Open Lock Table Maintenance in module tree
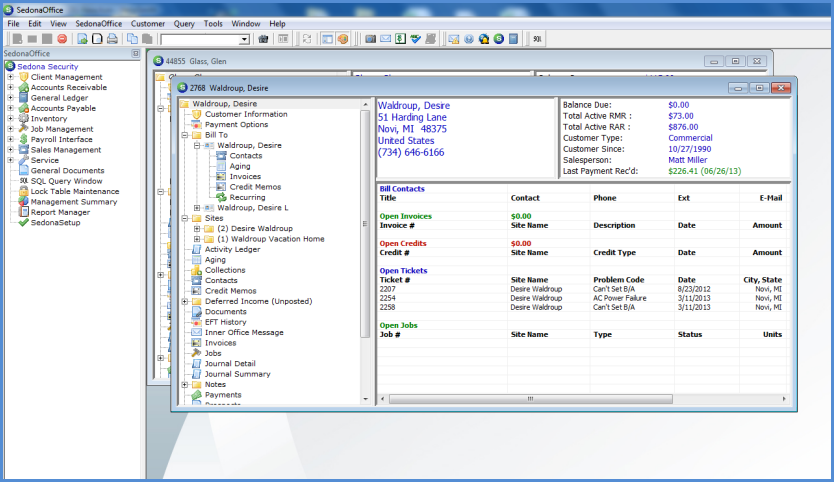The image size is (834, 482). pyautogui.click(x=75, y=192)
